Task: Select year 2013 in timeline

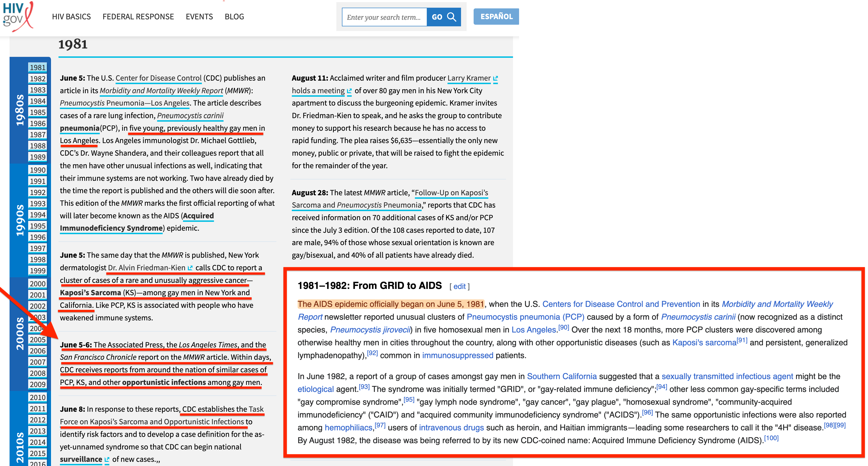Action: coord(37,431)
